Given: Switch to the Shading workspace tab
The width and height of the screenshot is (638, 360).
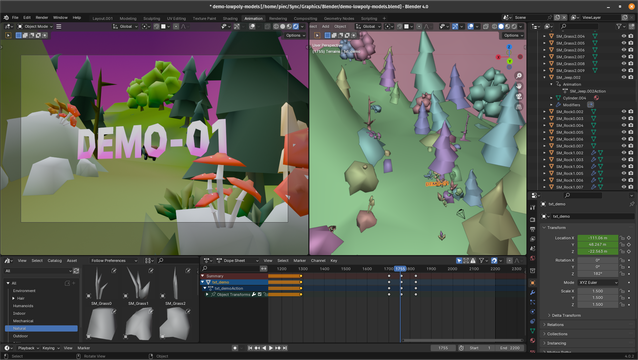Looking at the screenshot, I should tap(230, 18).
